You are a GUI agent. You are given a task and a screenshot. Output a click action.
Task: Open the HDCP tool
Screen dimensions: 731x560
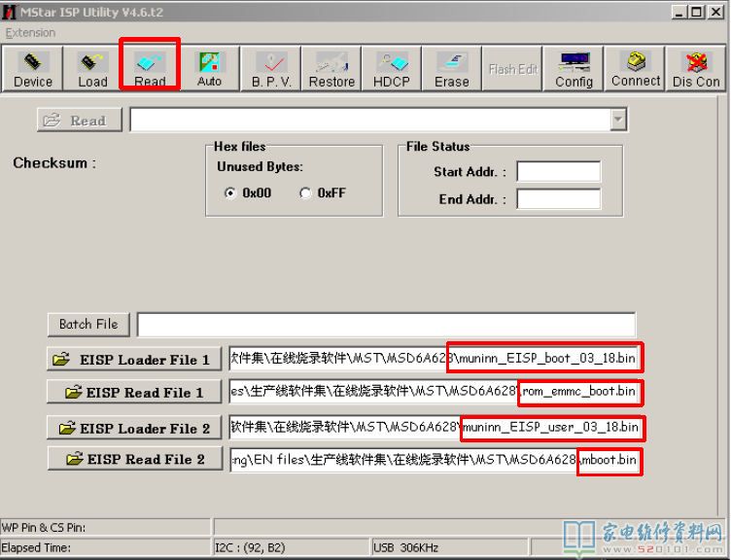click(x=392, y=69)
